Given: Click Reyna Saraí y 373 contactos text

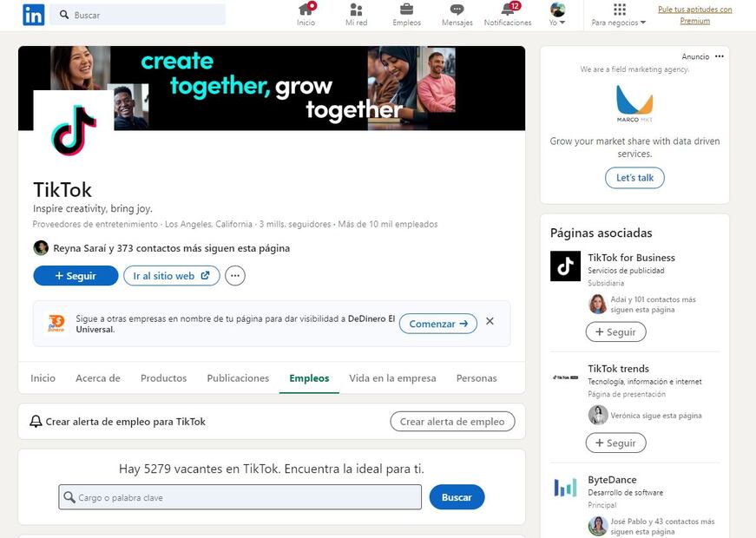Looking at the screenshot, I should tap(171, 248).
